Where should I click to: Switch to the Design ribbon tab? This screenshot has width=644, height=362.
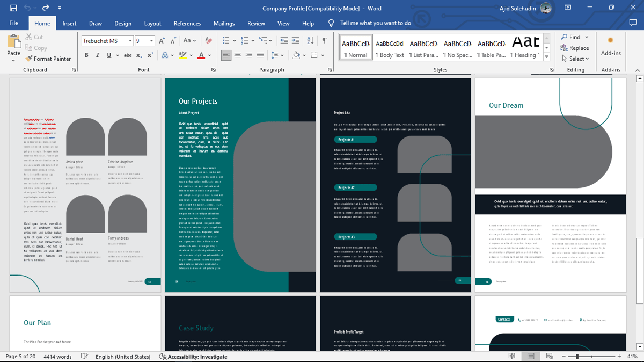(x=123, y=23)
